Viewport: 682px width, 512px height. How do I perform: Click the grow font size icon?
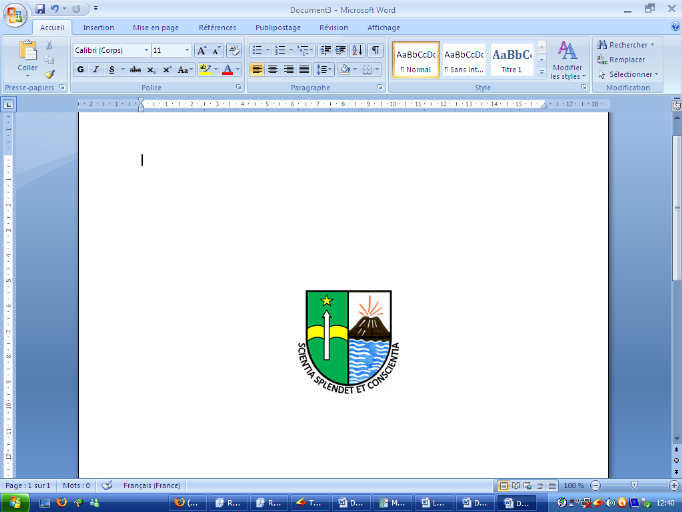click(201, 50)
